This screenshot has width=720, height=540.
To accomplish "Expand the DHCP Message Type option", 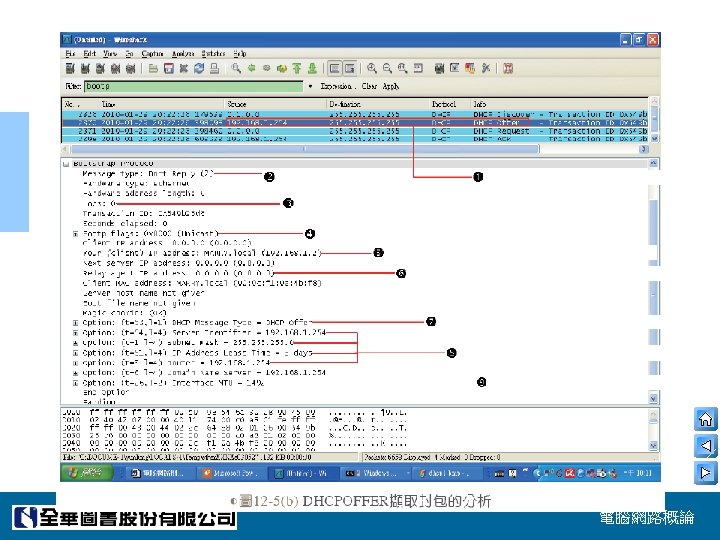I will click(x=76, y=323).
